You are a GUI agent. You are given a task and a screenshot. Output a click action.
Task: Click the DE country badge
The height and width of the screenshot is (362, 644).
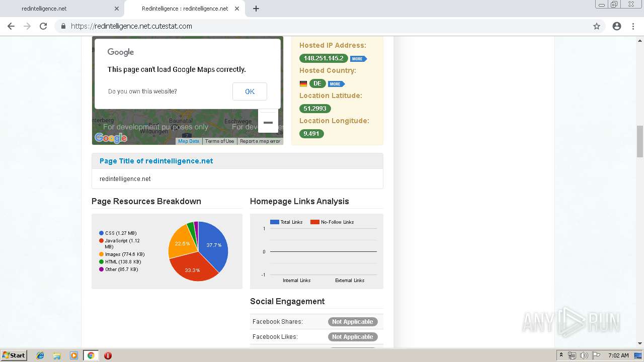pyautogui.click(x=317, y=83)
